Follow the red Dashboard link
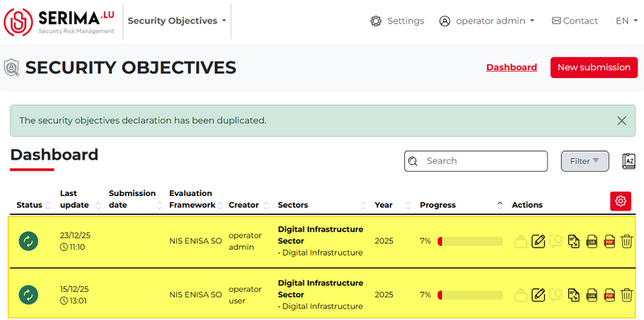 click(x=511, y=68)
